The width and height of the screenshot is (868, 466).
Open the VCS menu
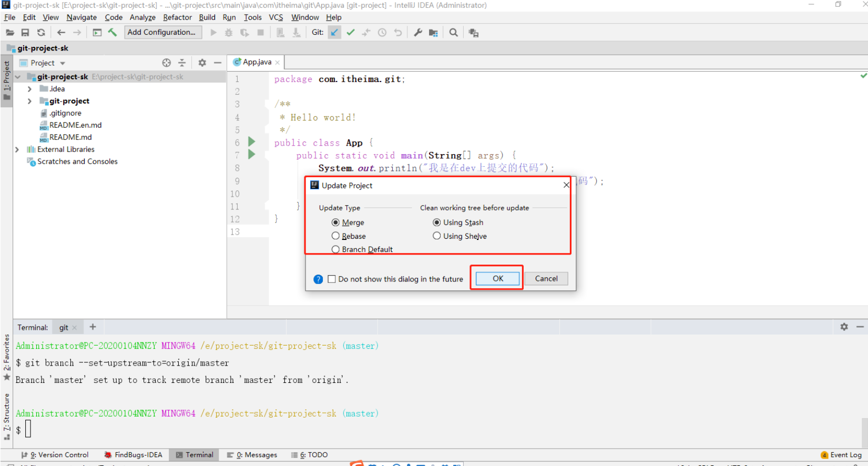pos(275,17)
